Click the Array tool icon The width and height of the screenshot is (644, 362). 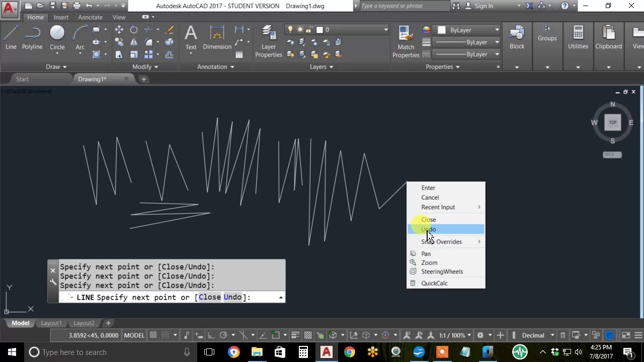148,54
